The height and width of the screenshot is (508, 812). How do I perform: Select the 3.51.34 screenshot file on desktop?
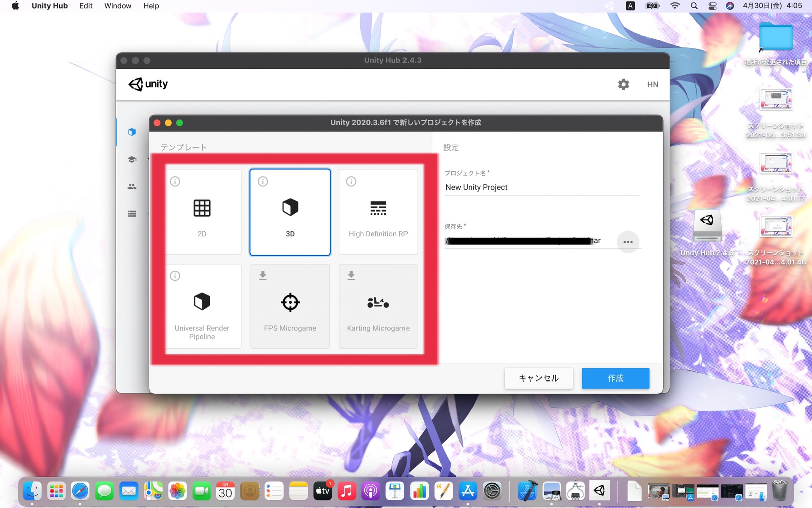pos(776,113)
